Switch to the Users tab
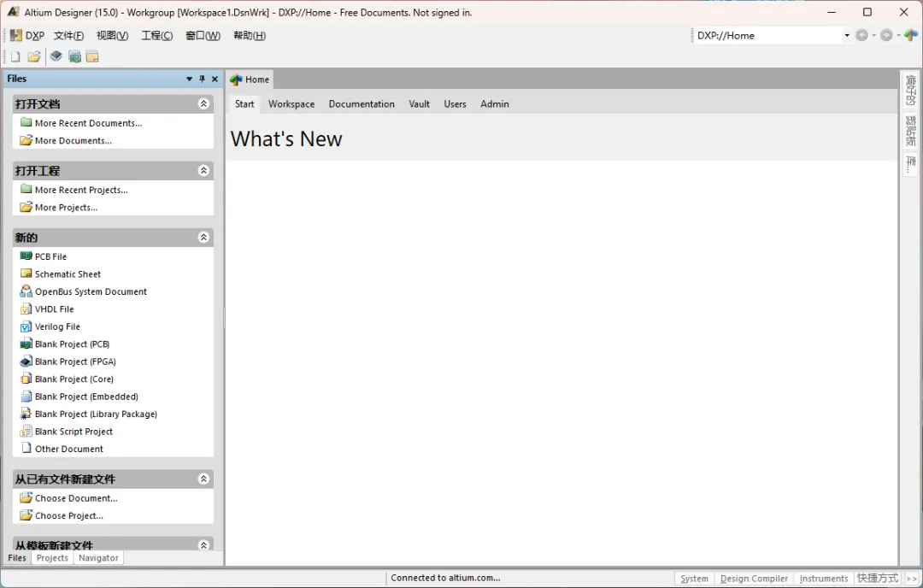The image size is (923, 588). (455, 104)
